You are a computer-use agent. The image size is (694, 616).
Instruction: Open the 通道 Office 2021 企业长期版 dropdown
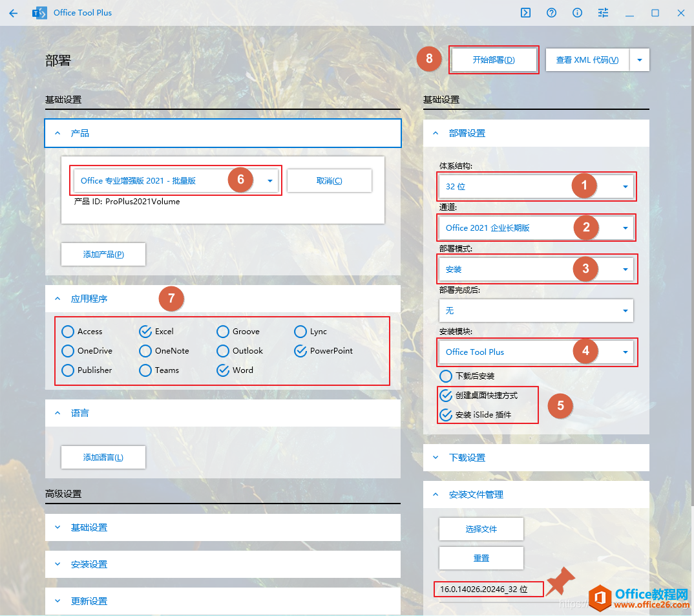536,228
